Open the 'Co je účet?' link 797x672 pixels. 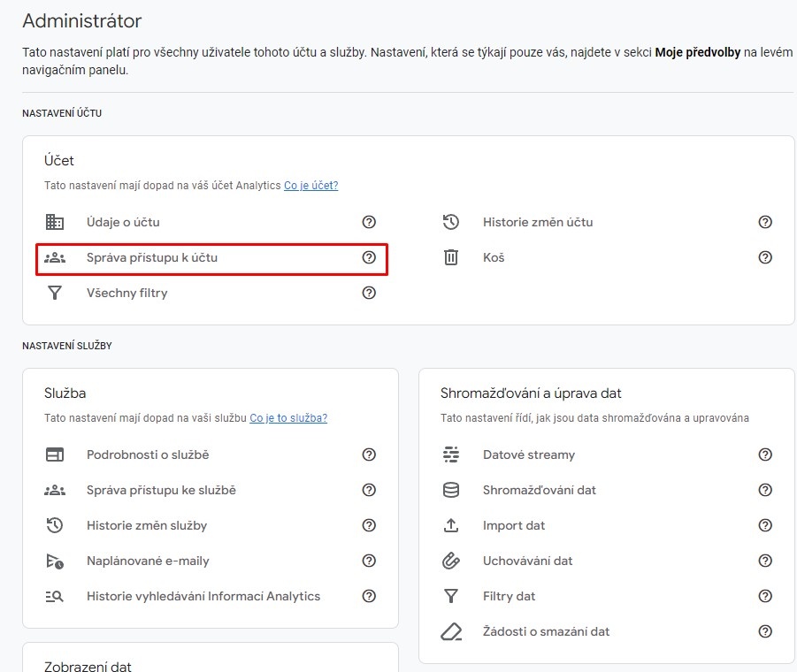pyautogui.click(x=311, y=186)
